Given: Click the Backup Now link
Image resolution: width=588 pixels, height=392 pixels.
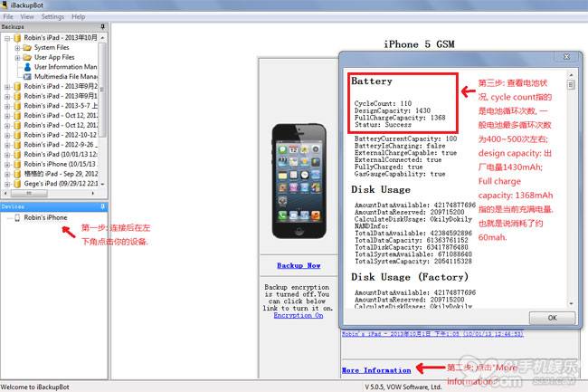Looking at the screenshot, I should tap(299, 265).
